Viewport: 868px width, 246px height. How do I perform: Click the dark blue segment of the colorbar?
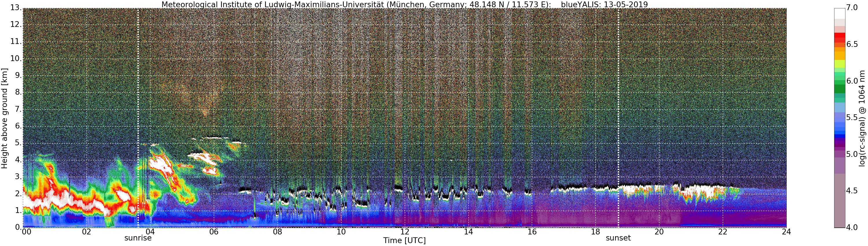point(840,137)
